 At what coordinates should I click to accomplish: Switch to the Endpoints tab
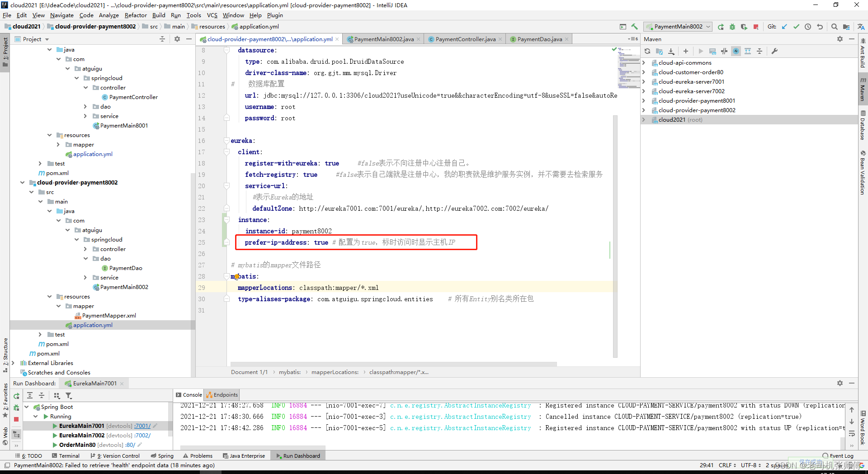tap(222, 395)
